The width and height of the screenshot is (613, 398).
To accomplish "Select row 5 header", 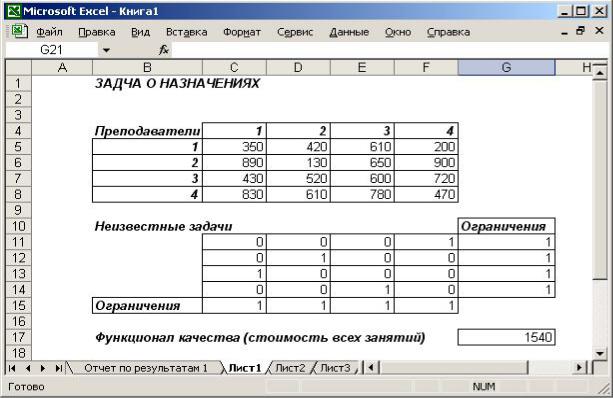I will (x=18, y=147).
